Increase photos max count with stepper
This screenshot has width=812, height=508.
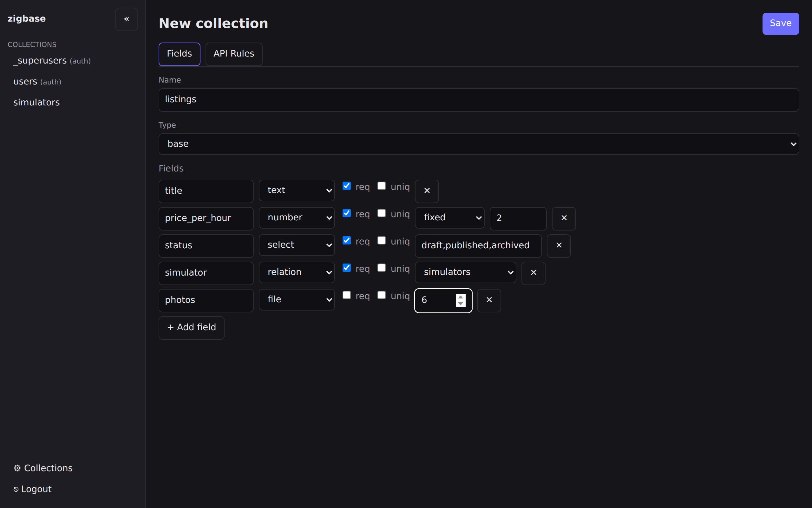click(461, 297)
